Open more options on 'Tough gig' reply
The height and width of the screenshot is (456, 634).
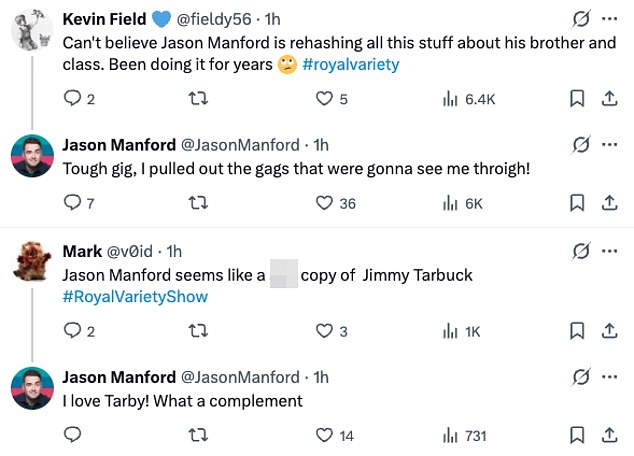pyautogui.click(x=609, y=144)
